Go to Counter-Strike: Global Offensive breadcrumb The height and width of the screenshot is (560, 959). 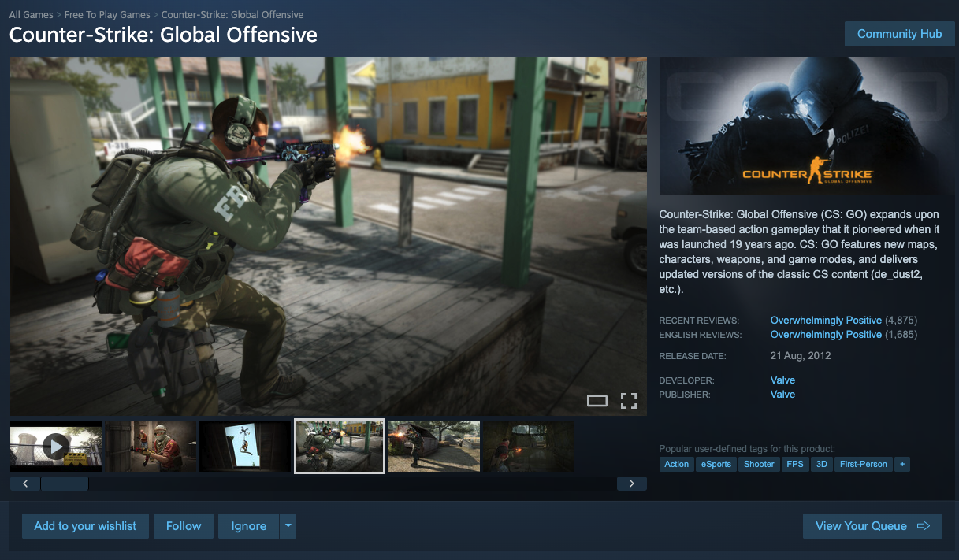[x=232, y=15]
